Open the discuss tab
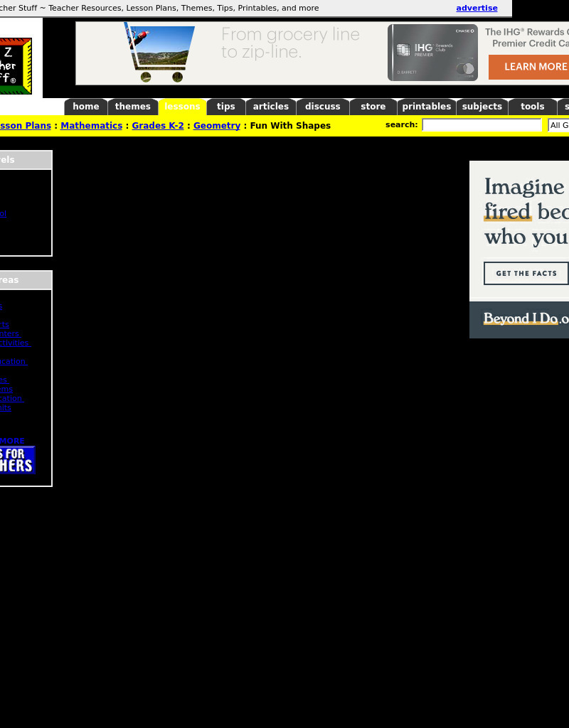The width and height of the screenshot is (569, 728). click(x=323, y=107)
